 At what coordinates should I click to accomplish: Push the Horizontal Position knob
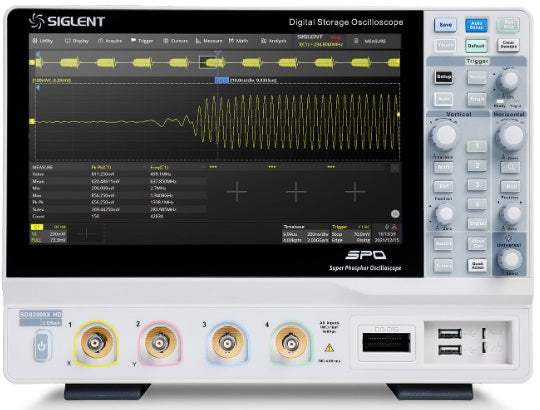[510, 214]
